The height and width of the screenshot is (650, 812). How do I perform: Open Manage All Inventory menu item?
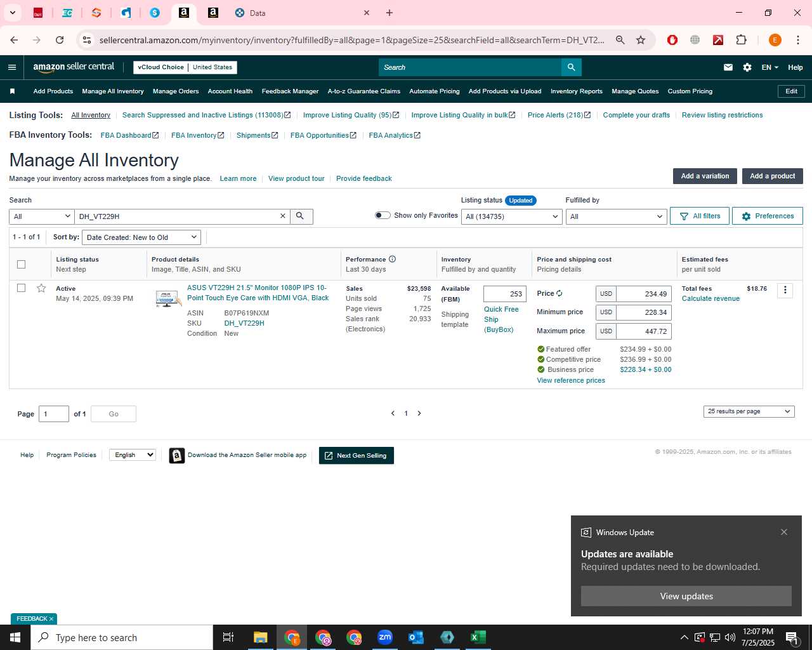point(113,91)
